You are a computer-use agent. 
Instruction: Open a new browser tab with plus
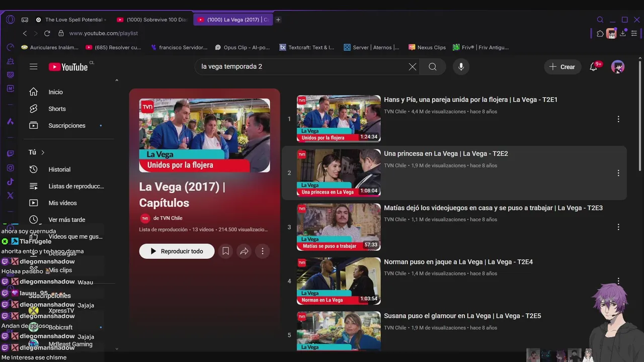pos(278,20)
